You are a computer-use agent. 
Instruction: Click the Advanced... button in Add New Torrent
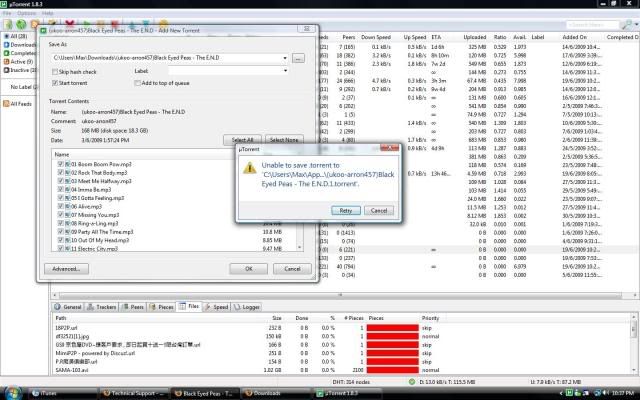pyautogui.click(x=69, y=269)
